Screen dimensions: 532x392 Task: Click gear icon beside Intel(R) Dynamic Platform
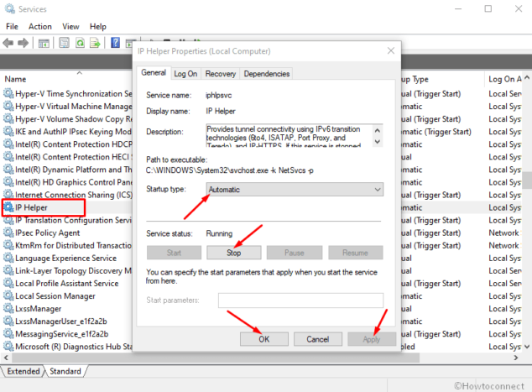pos(8,170)
